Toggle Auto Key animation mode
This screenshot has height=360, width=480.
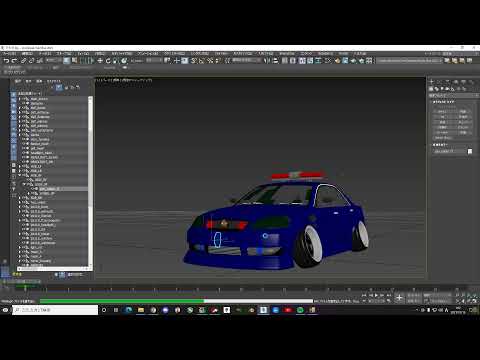(413, 295)
